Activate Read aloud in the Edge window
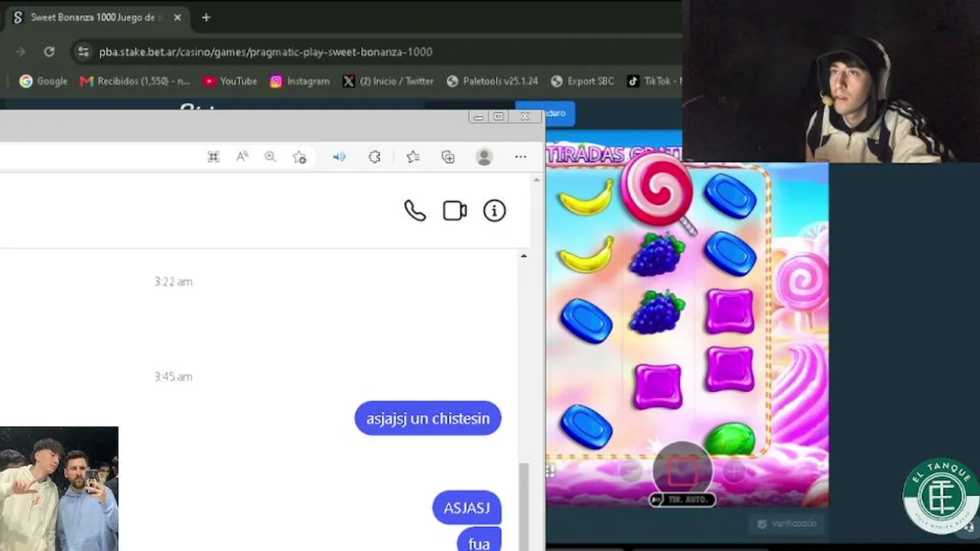This screenshot has width=980, height=551. point(242,157)
